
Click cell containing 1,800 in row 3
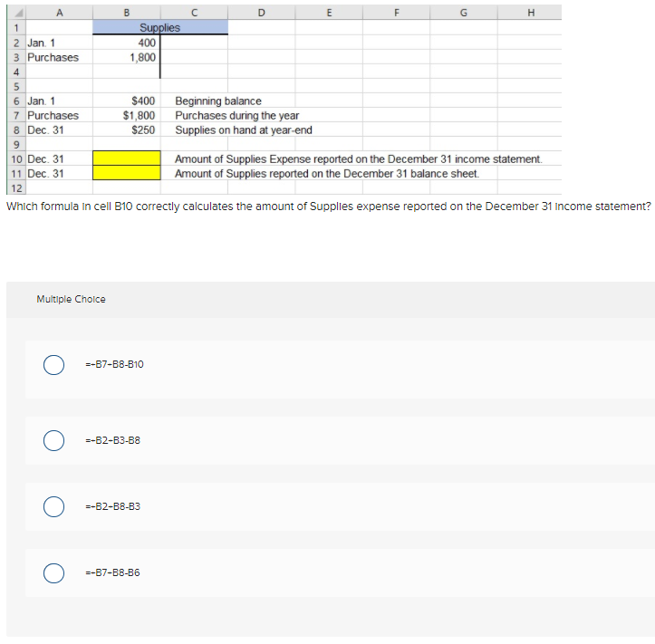[127, 57]
